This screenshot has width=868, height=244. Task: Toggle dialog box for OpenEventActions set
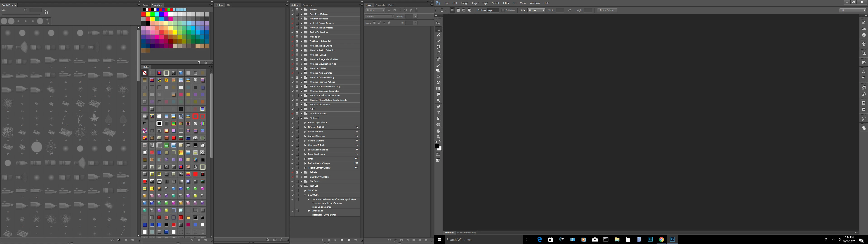pyautogui.click(x=297, y=14)
